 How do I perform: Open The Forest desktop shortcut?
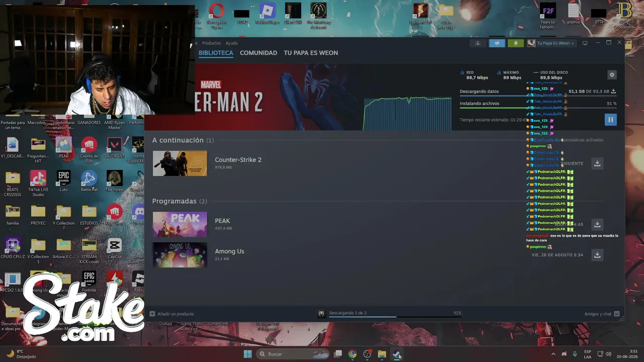(115, 181)
